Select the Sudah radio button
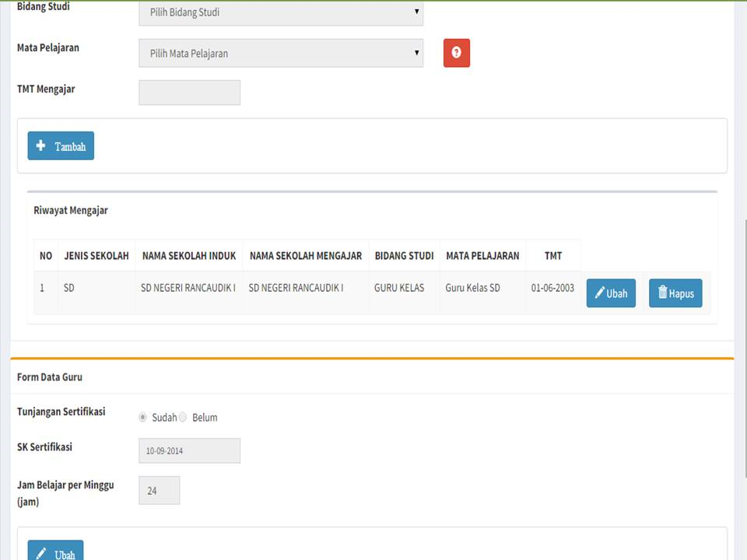This screenshot has height=560, width=747. pos(142,417)
